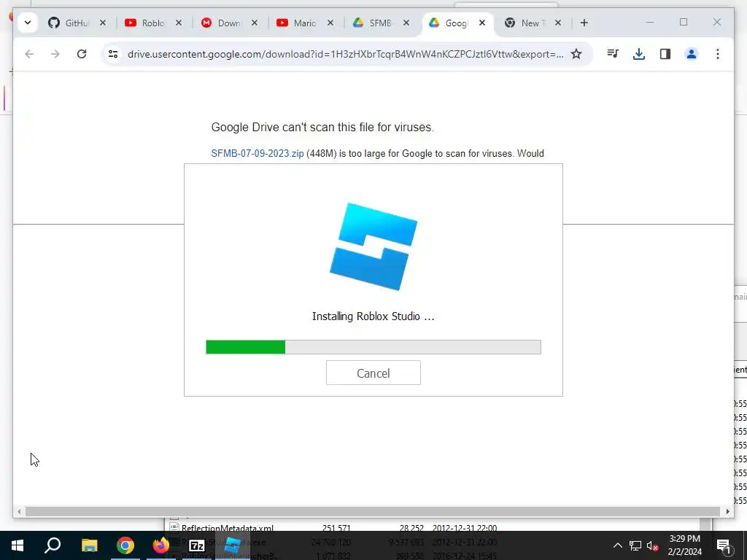The width and height of the screenshot is (747, 560).
Task: Open Windows taskbar search
Action: [53, 545]
